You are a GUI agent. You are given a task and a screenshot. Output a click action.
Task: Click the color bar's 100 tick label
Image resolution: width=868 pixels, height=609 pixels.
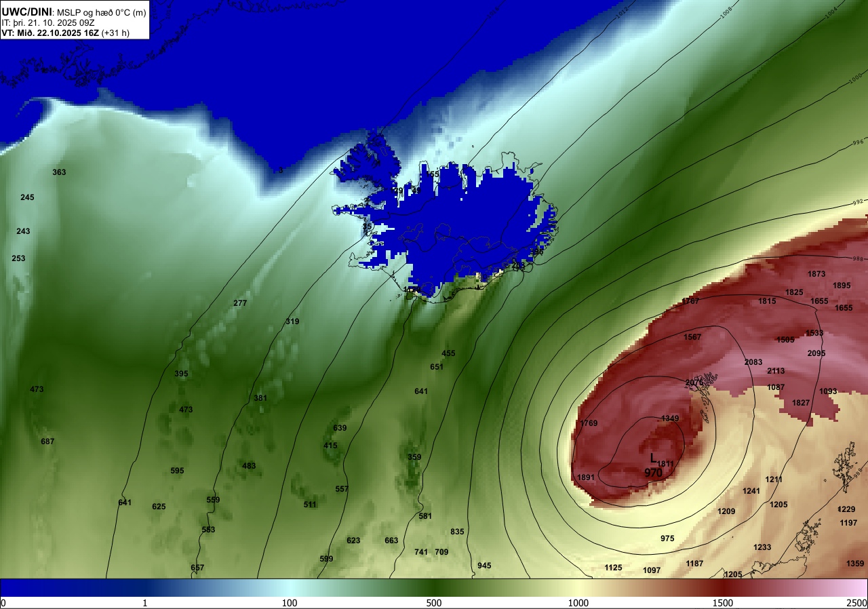(x=290, y=603)
